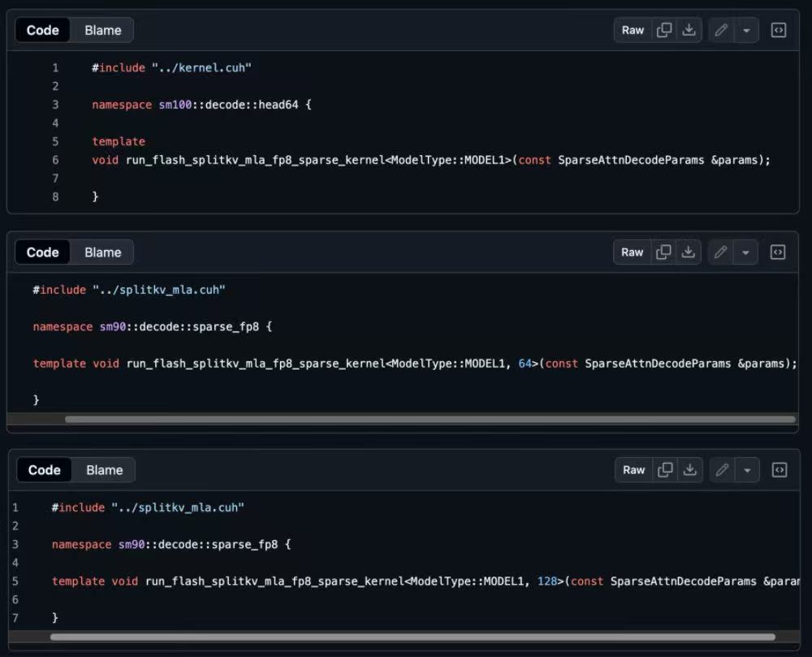Open symbols panel icon in the top code panel

pos(778,30)
